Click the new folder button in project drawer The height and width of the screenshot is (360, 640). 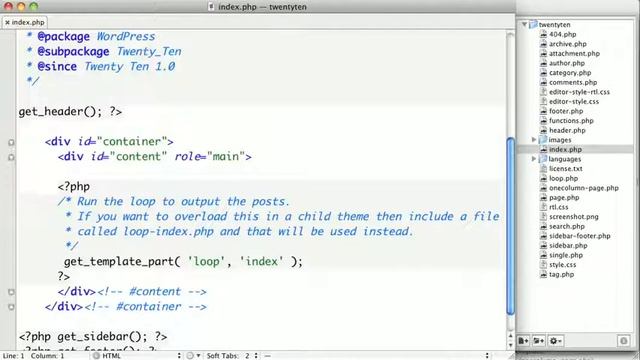538,340
